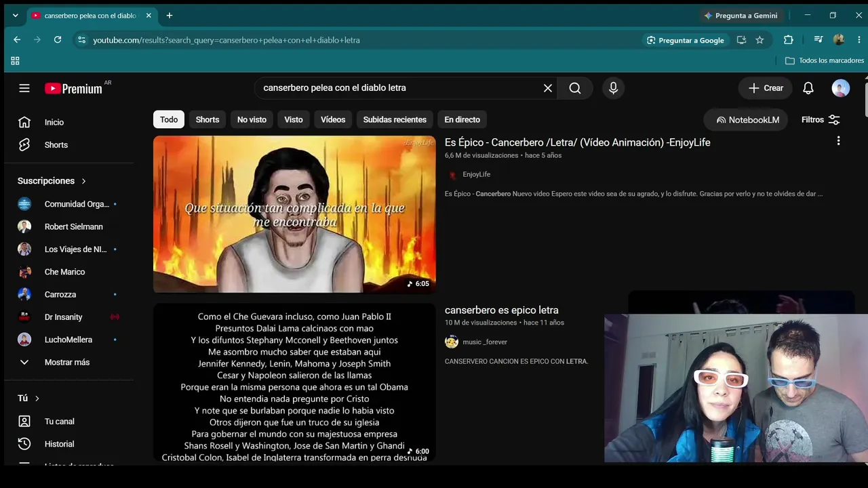868x488 pixels.
Task: Open the YouTube account avatar menu
Action: click(840, 88)
